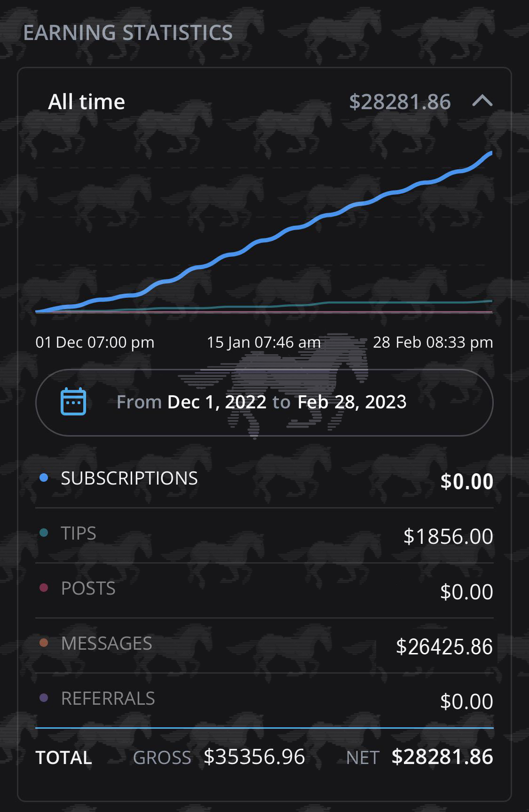Click the calendar icon in date picker
The width and height of the screenshot is (529, 812).
coord(73,402)
